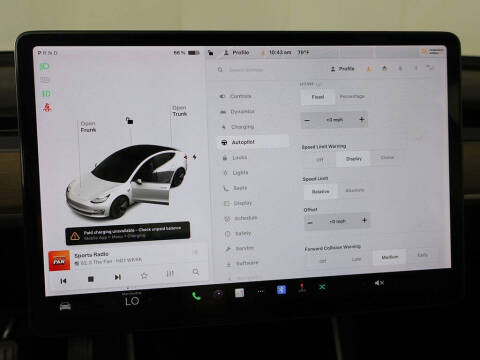Open the Dynamics settings section

(x=237, y=111)
